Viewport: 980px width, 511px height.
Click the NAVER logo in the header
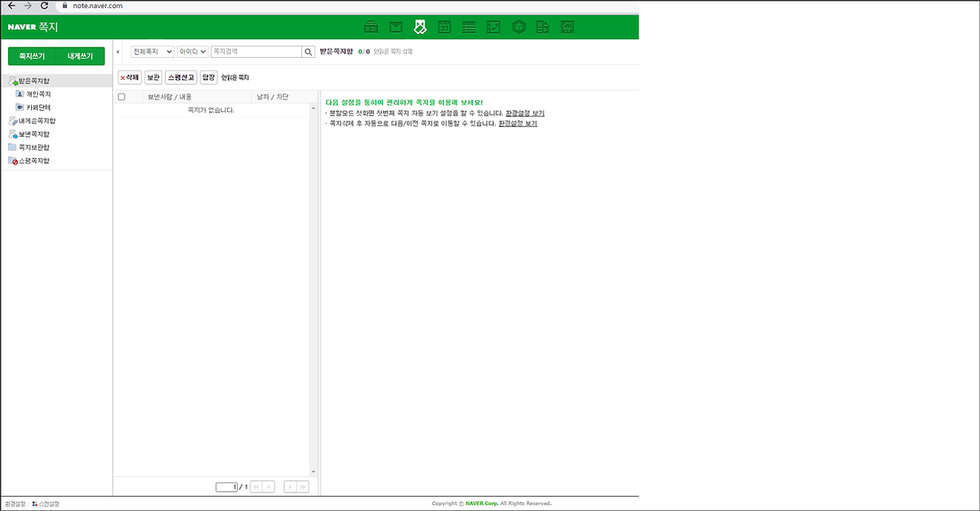coord(22,27)
